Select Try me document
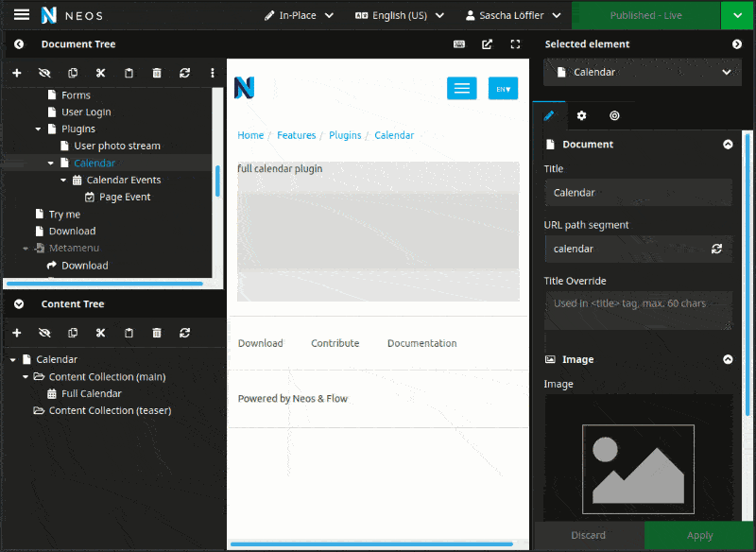The width and height of the screenshot is (756, 552). (x=64, y=215)
